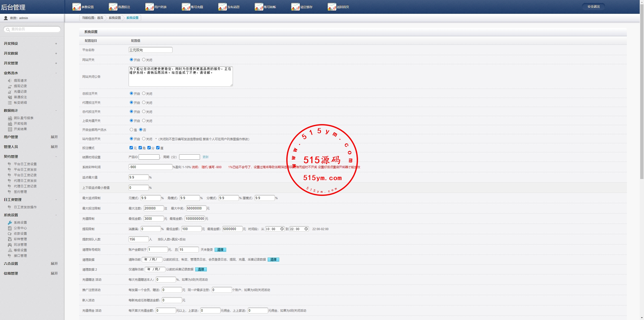Click the 安全退出 button
Screen dimensions: 644x320
pyautogui.click(x=593, y=7)
